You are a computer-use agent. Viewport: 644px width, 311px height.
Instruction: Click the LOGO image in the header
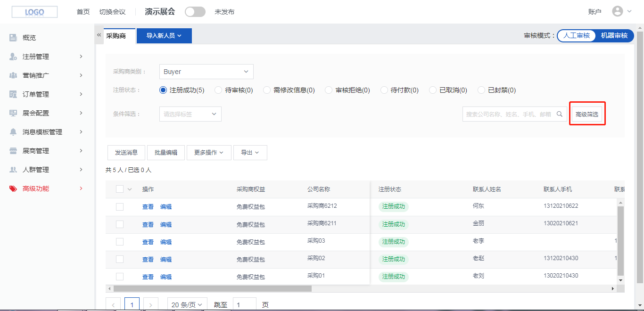click(34, 12)
